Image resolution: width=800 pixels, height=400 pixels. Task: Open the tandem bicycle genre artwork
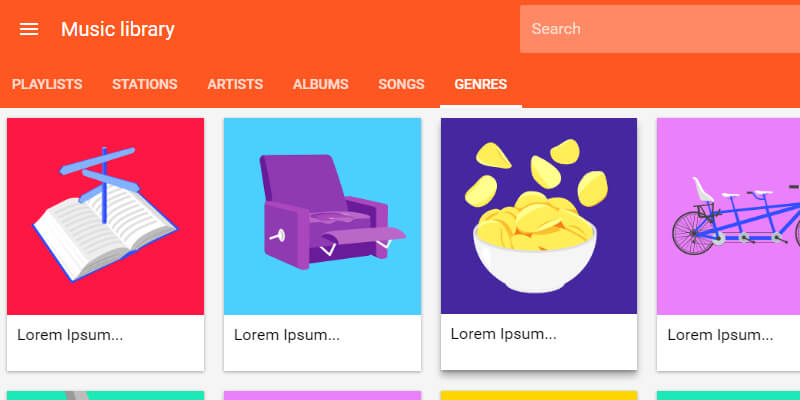[x=730, y=216]
